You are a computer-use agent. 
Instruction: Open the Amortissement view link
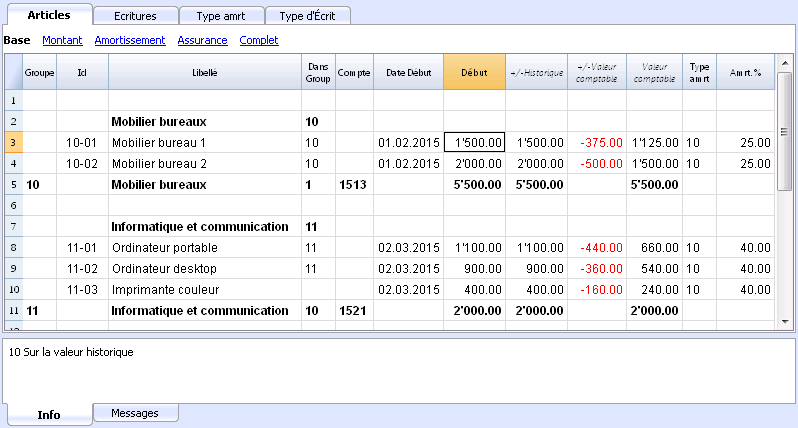(x=130, y=40)
